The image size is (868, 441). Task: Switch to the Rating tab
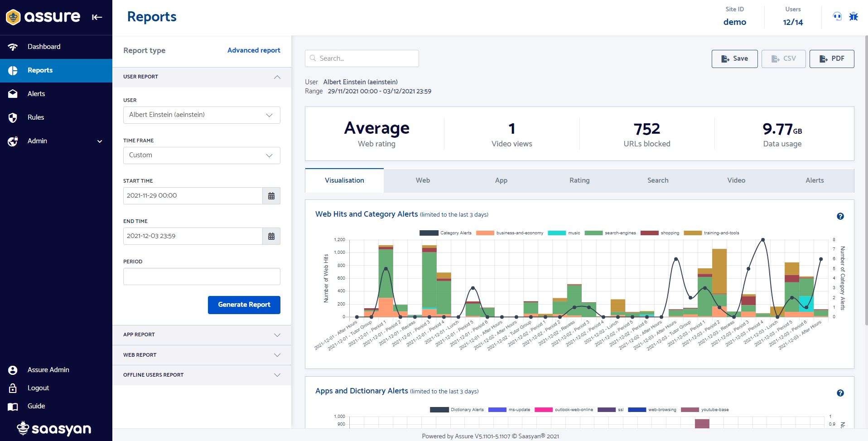click(x=579, y=180)
